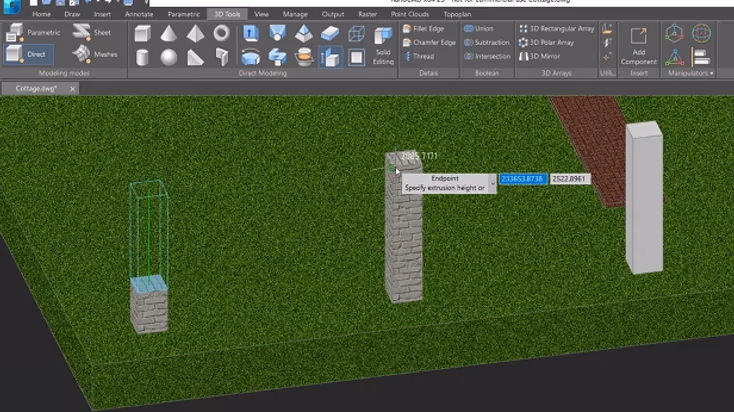This screenshot has height=412, width=734.
Task: Pick the Torus primitive icon
Action: tap(221, 33)
